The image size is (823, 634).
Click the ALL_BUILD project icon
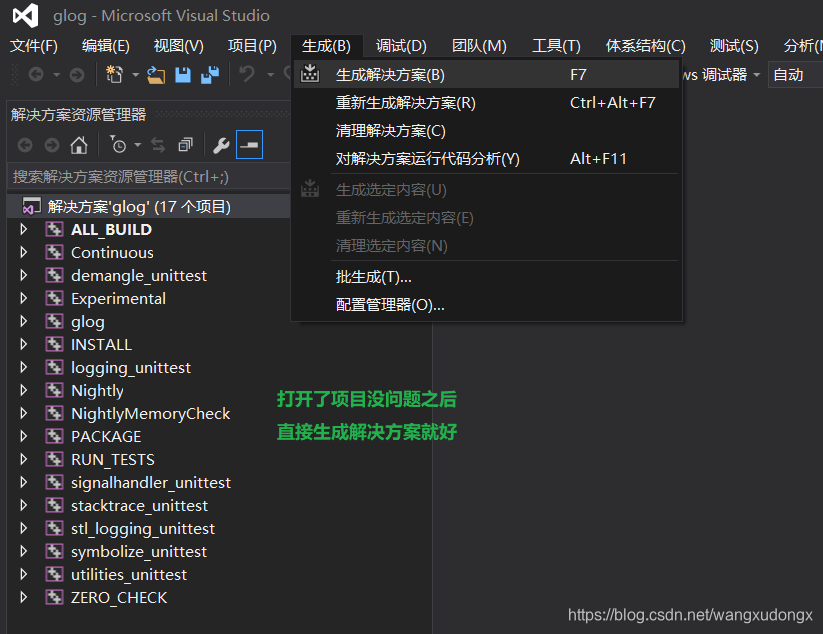(54, 229)
